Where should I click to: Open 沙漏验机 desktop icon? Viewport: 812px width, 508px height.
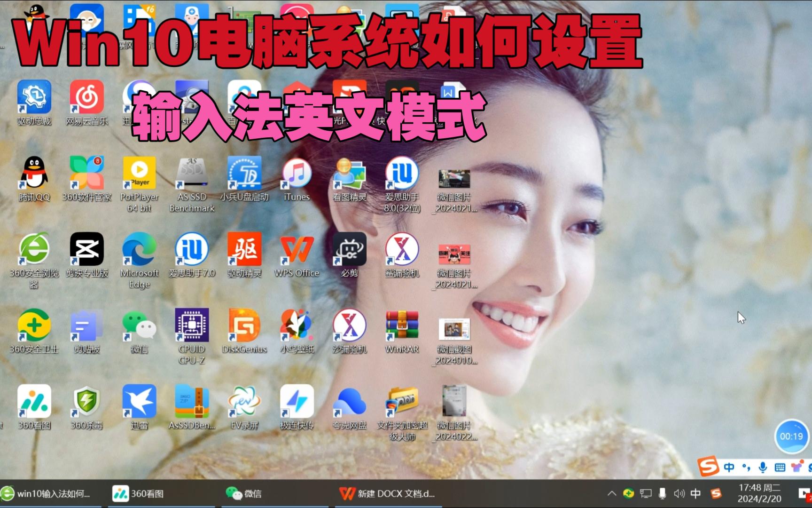(x=350, y=332)
